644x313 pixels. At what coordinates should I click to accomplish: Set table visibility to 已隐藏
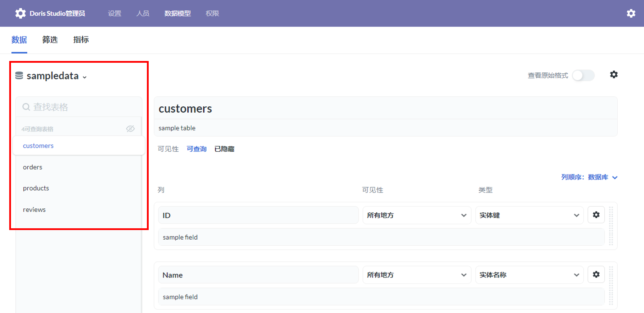pyautogui.click(x=224, y=149)
